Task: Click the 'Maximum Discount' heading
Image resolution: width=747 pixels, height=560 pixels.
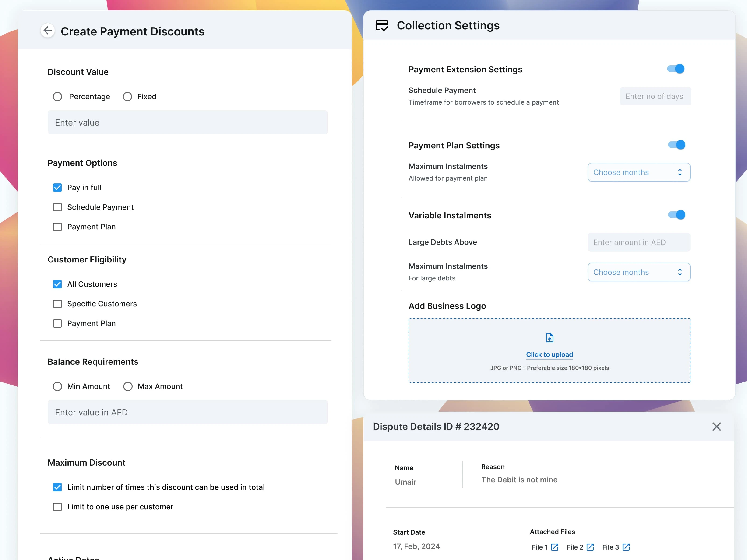Action: (86, 462)
